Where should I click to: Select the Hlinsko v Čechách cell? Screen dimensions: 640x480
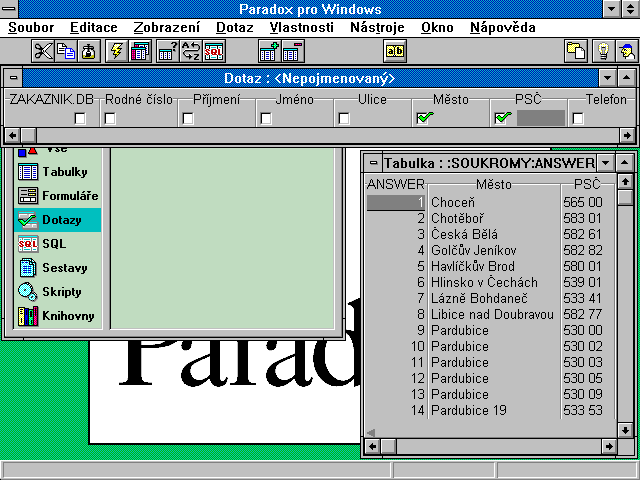click(494, 282)
